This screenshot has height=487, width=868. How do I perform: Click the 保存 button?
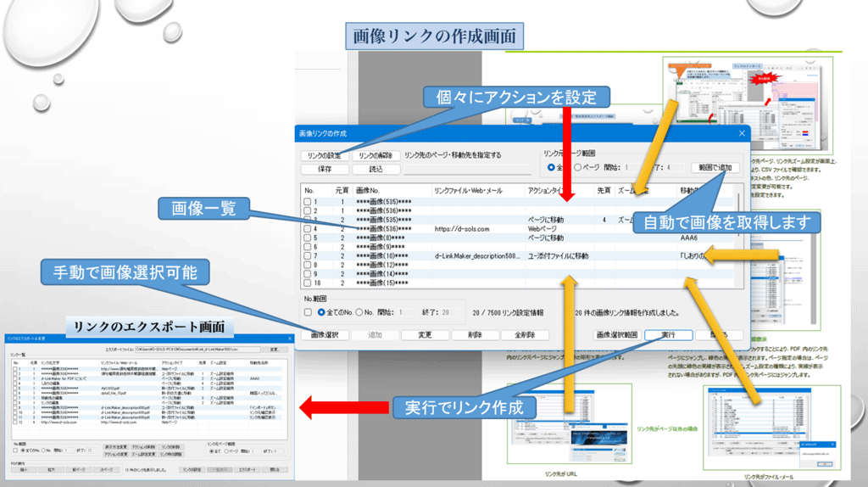click(x=323, y=169)
